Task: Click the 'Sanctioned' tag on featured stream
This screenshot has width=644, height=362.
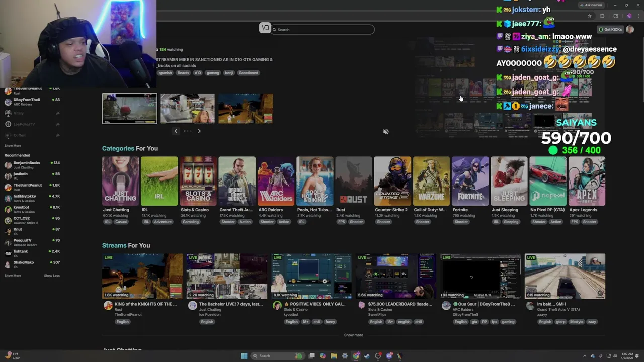Action: pos(249,73)
